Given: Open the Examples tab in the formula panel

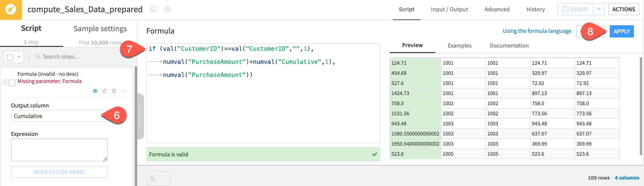Looking at the screenshot, I should (459, 46).
